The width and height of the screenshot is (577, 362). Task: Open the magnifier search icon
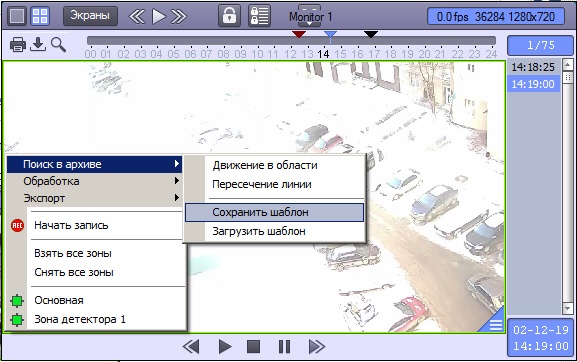pos(58,45)
